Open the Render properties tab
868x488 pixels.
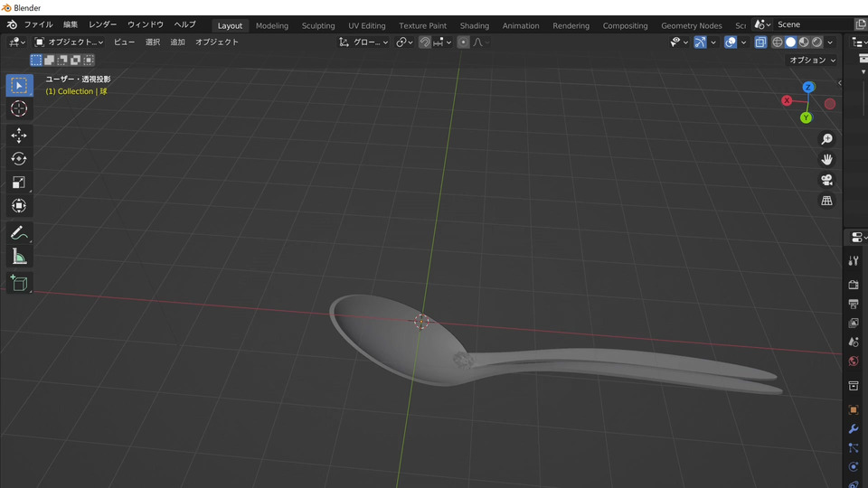(x=854, y=285)
